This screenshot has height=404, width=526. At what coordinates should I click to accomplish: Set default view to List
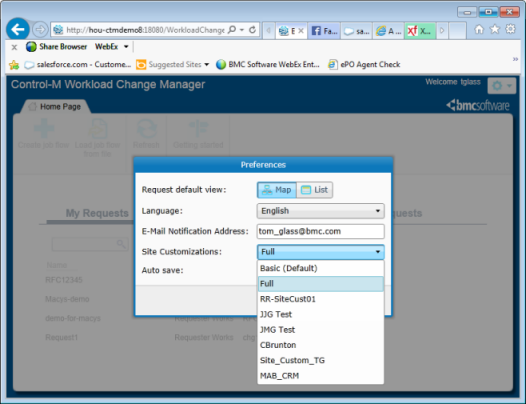(315, 190)
